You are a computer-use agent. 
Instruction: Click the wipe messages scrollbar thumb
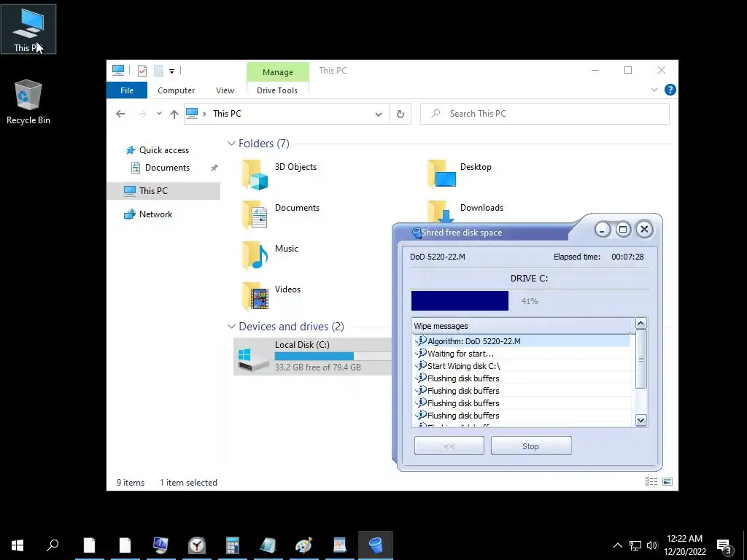[x=640, y=359]
